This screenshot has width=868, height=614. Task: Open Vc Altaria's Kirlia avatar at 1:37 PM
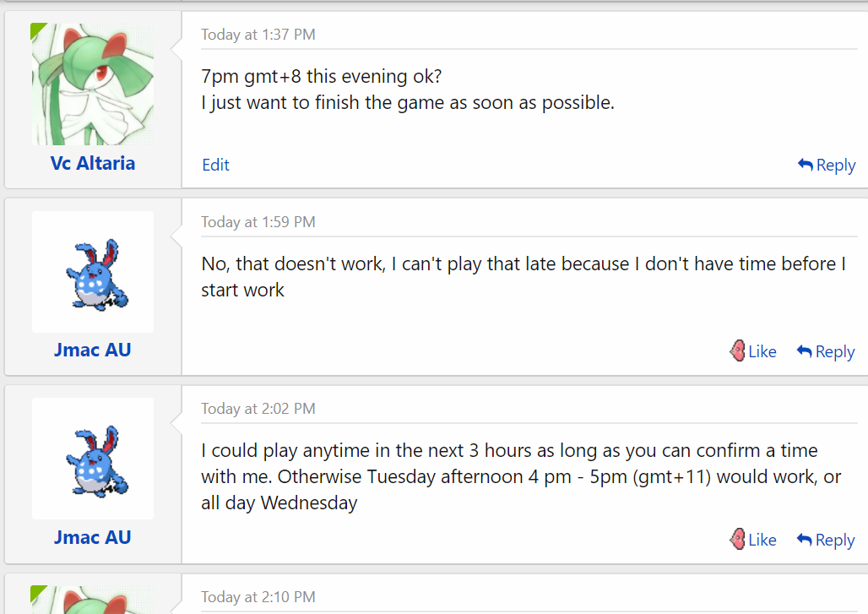tap(93, 84)
